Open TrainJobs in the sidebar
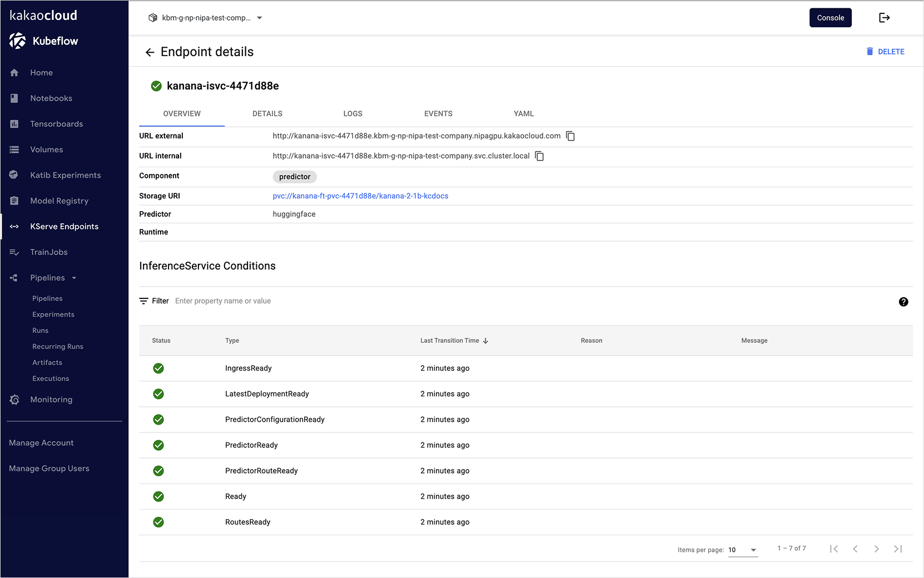This screenshot has width=924, height=578. point(49,252)
